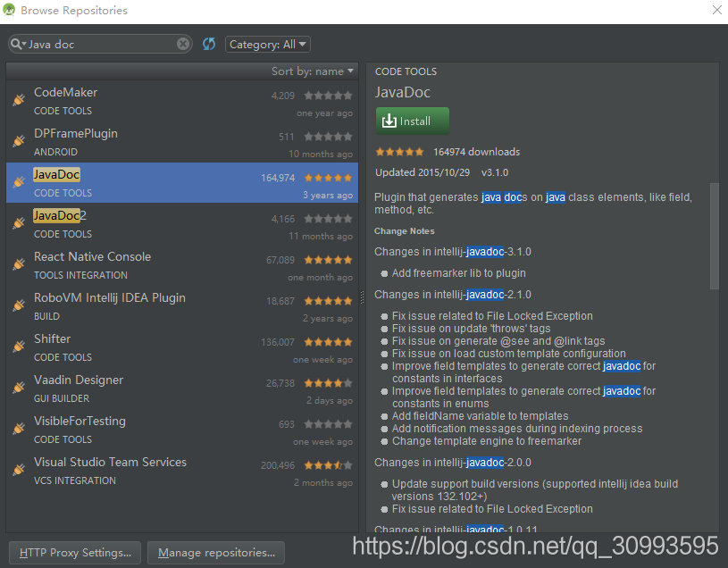Screen dimensions: 728x568
Task: Click the detail panel rating stars
Action: 399,152
